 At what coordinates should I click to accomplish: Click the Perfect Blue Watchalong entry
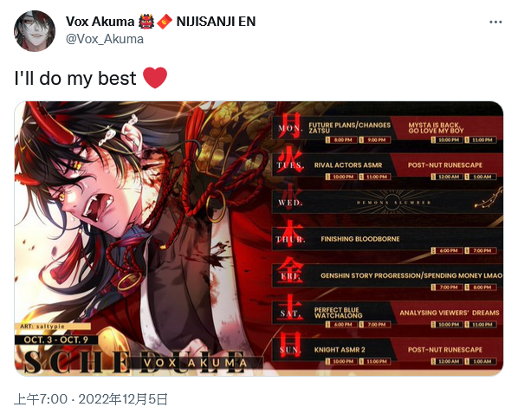tap(339, 313)
